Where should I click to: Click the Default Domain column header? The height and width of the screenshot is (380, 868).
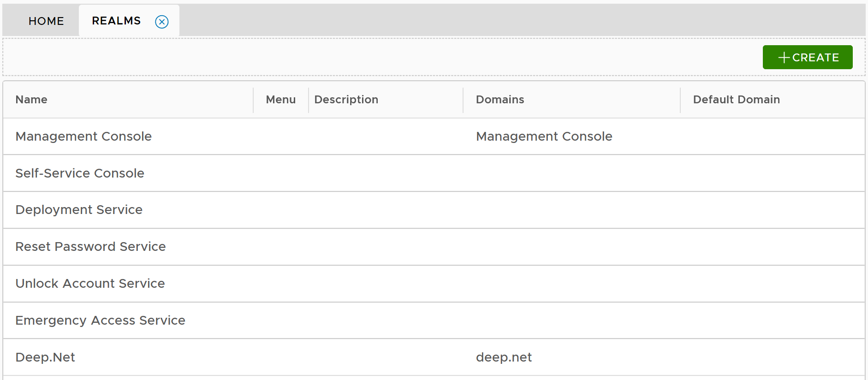(x=736, y=100)
